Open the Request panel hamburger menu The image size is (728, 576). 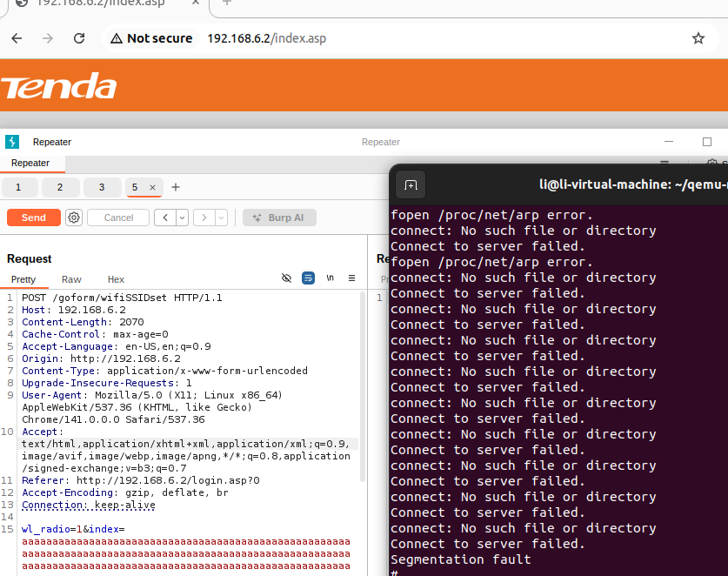(x=351, y=278)
